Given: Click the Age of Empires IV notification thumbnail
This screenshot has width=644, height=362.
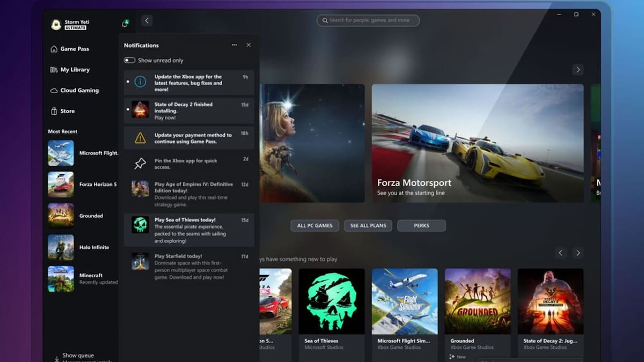Looking at the screenshot, I should tap(140, 189).
